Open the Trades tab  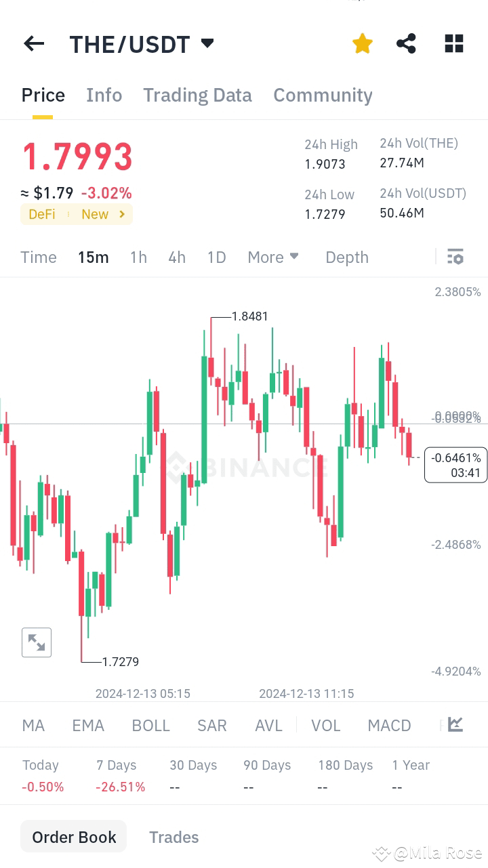click(x=174, y=837)
